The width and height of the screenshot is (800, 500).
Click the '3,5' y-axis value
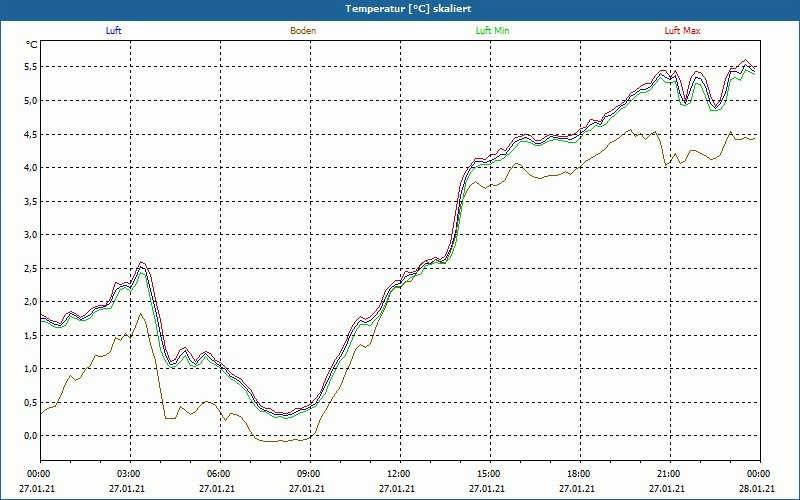[31, 202]
